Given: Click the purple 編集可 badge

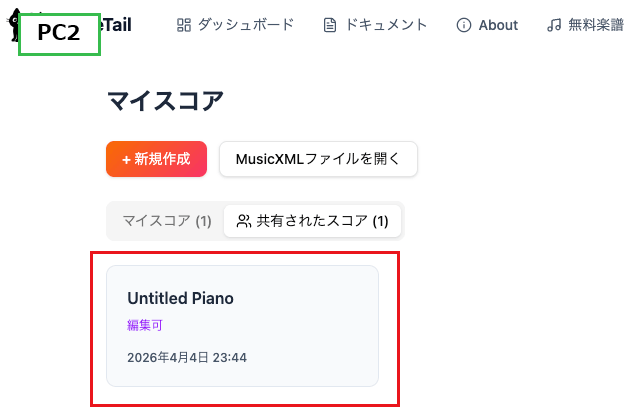Looking at the screenshot, I should click(145, 325).
